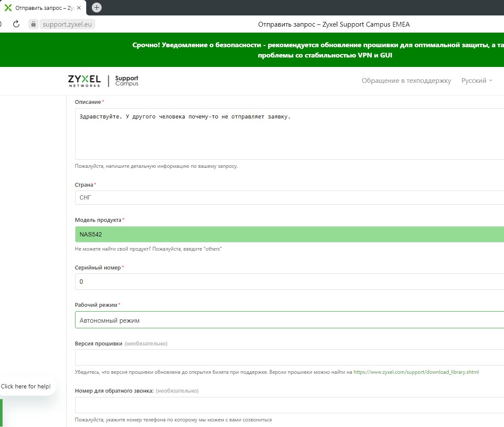Image resolution: width=504 pixels, height=427 pixels.
Task: Click the Версия прошивки input field
Action: [289, 357]
